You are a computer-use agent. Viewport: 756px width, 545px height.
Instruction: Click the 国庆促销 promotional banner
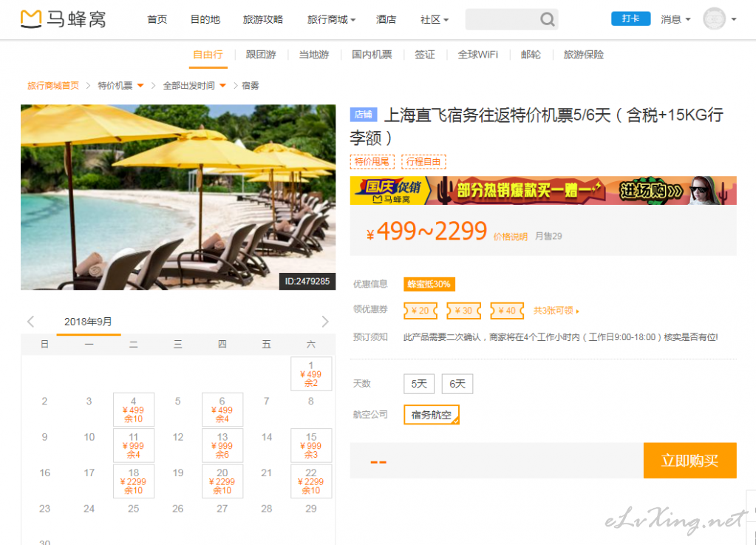tap(543, 191)
